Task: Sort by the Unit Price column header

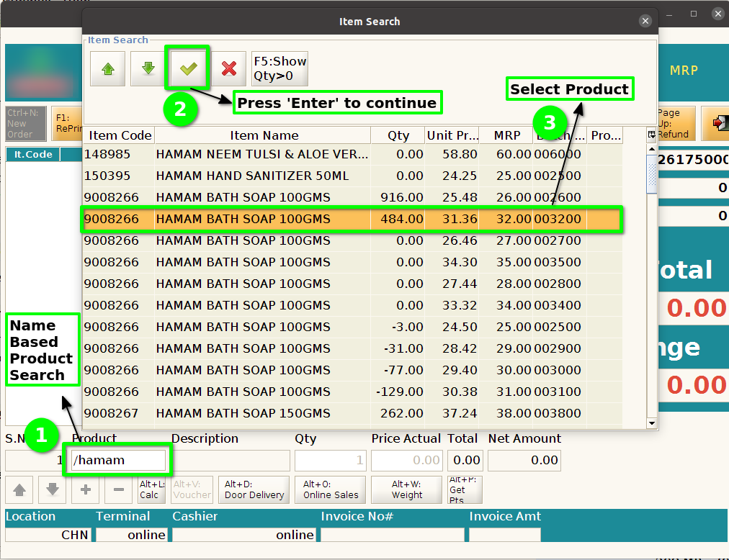Action: 452,136
